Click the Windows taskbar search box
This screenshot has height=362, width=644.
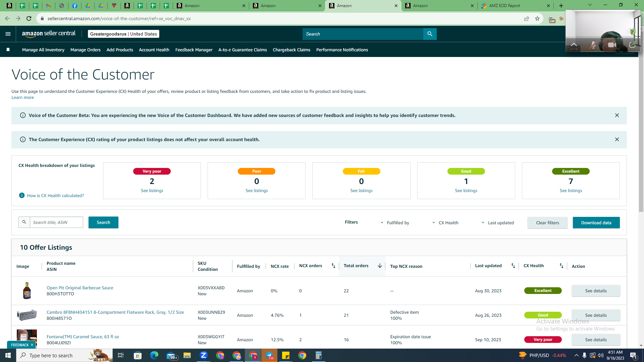coord(64,355)
